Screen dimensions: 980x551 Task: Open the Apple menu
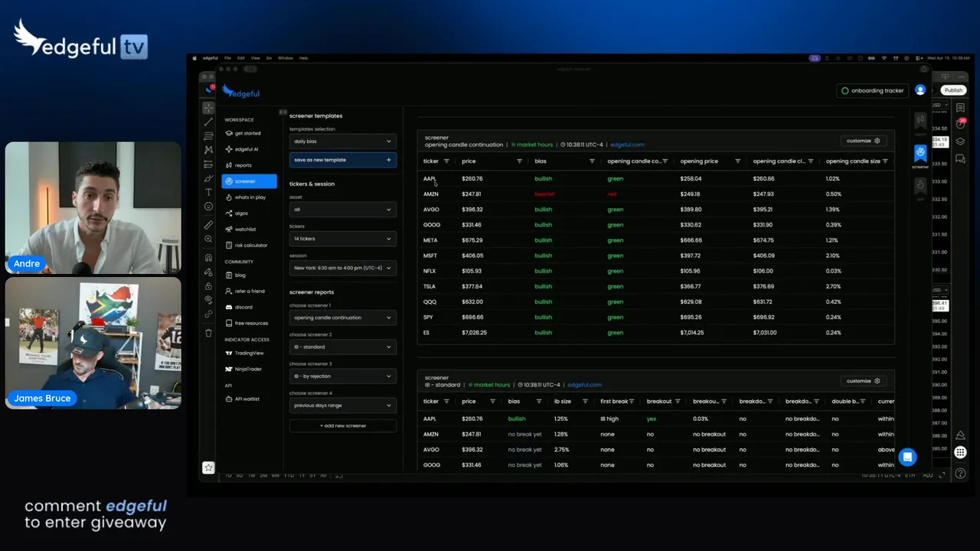194,58
